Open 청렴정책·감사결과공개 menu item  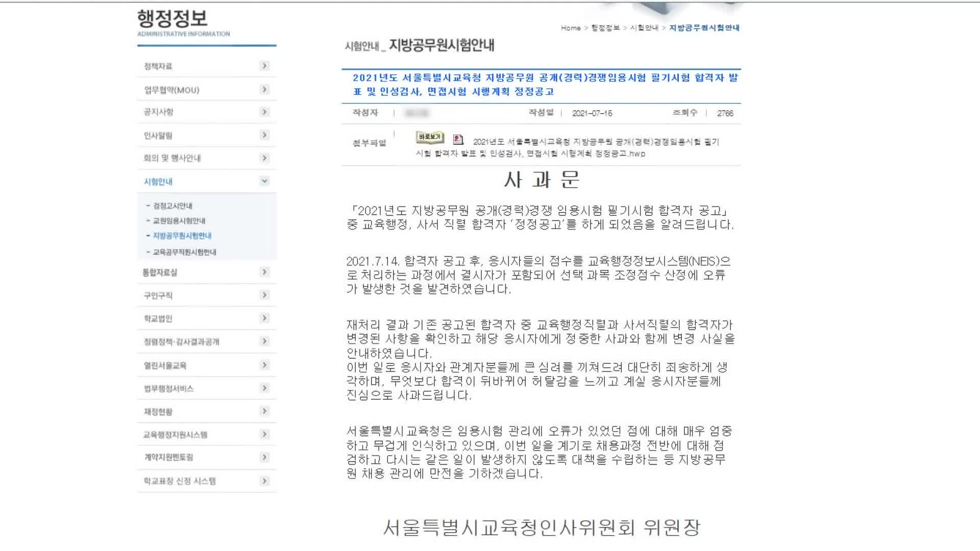coord(181,342)
